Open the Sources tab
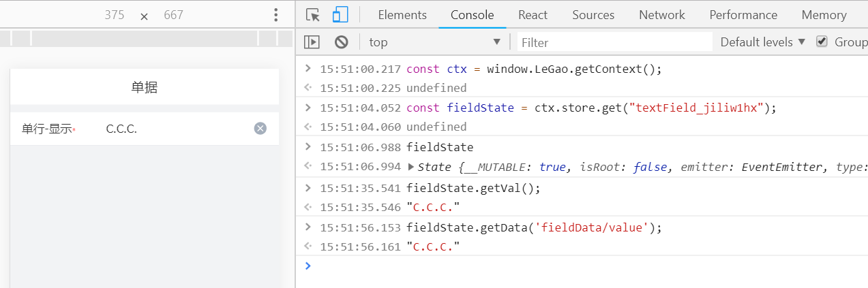The height and width of the screenshot is (288, 868). [593, 15]
